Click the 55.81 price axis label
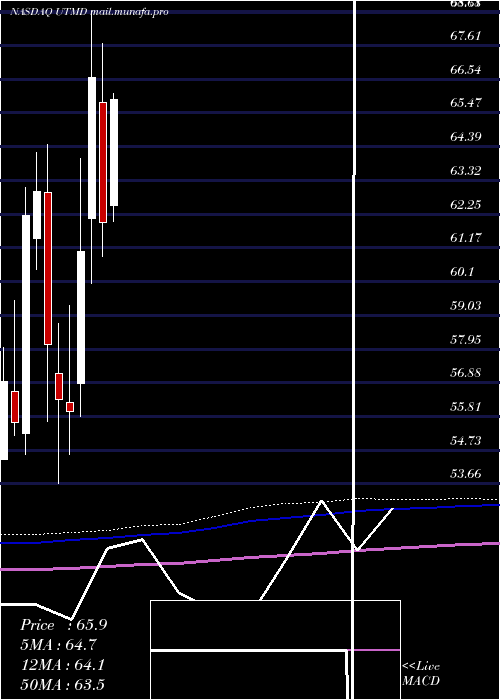Image resolution: width=500 pixels, height=700 pixels. (x=466, y=406)
